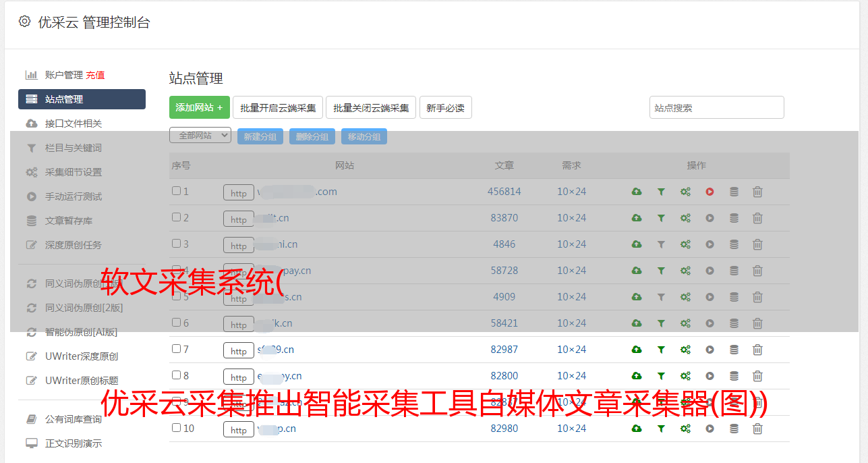Click the cloud upload icon in the 82980 row
Screen dimensions: 868x463
point(637,429)
